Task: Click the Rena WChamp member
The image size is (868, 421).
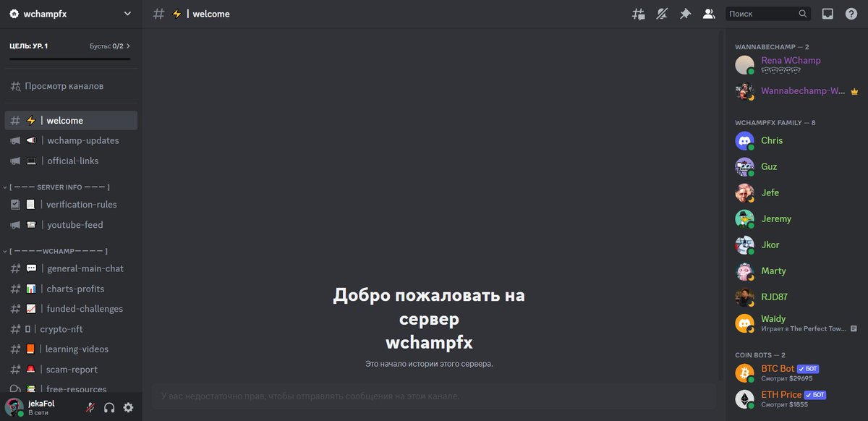Action: click(x=796, y=65)
